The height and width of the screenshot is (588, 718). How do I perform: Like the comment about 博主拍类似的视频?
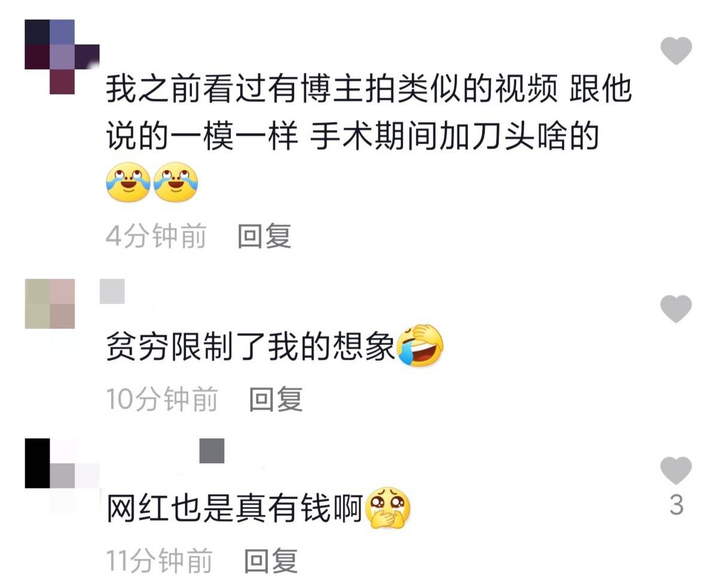[x=676, y=51]
